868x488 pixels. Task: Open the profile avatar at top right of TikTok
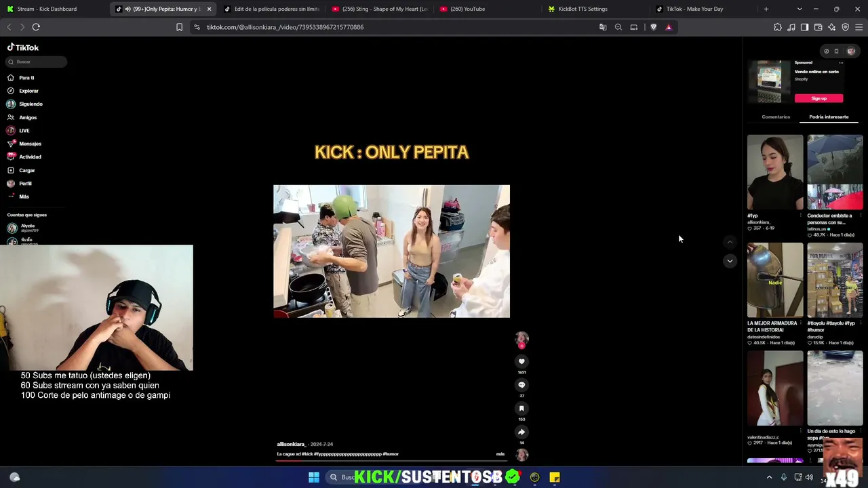click(851, 51)
